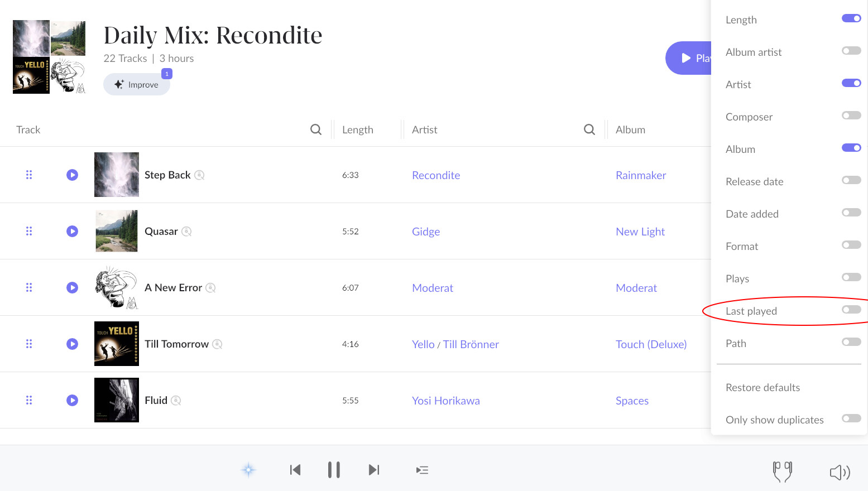The width and height of the screenshot is (868, 491).
Task: Open artist Moderat
Action: pos(433,288)
